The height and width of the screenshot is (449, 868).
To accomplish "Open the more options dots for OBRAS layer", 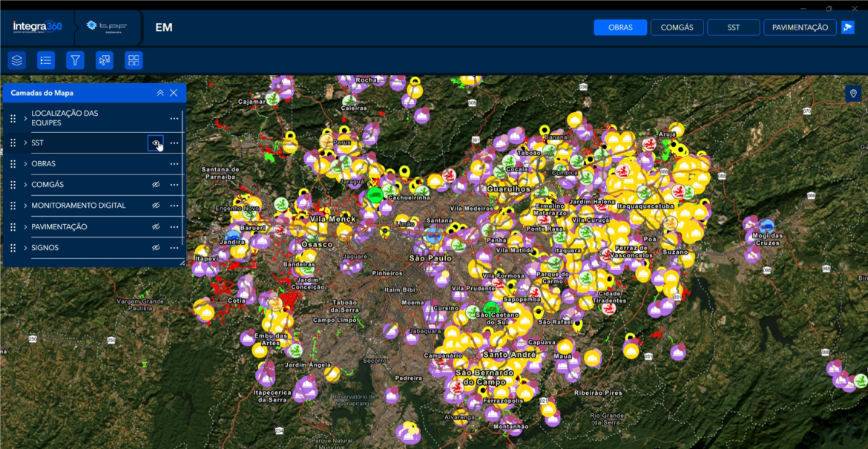I will click(174, 164).
